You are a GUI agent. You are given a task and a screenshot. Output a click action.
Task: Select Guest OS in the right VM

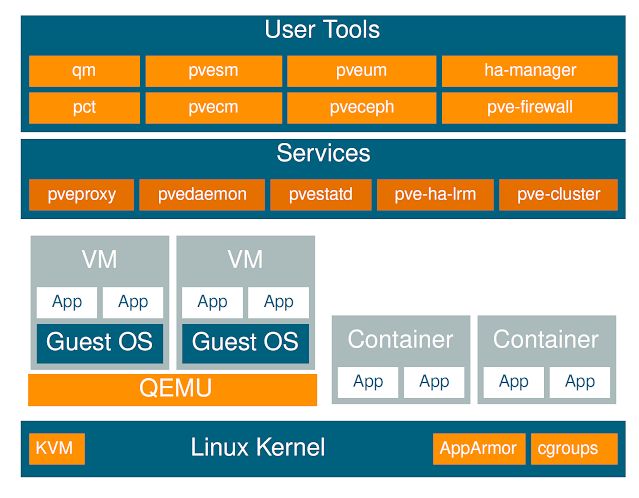(245, 344)
